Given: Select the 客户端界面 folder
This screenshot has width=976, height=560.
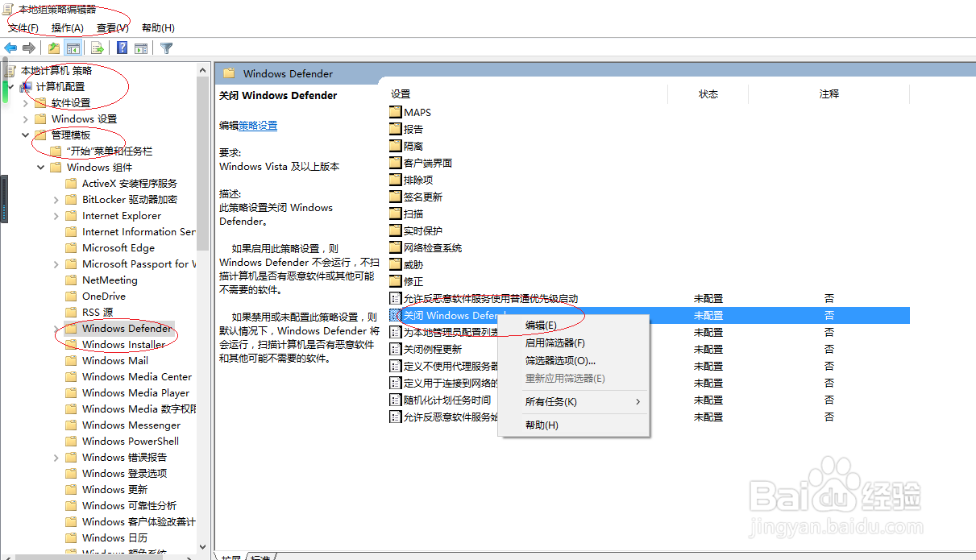Looking at the screenshot, I should [x=421, y=163].
